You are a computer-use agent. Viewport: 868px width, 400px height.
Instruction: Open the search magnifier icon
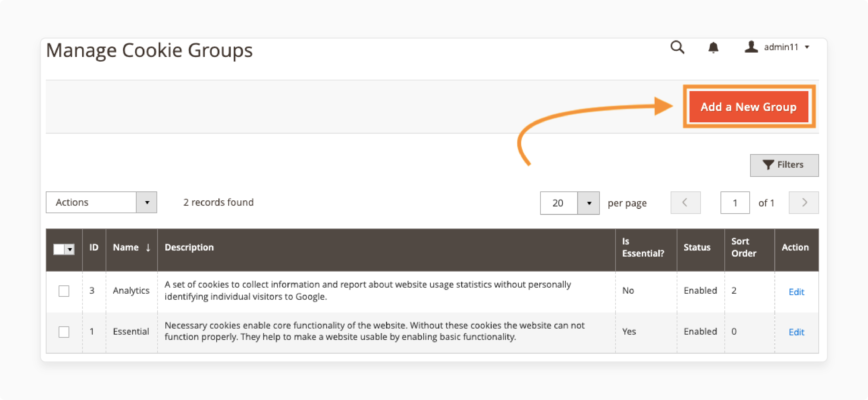(677, 47)
